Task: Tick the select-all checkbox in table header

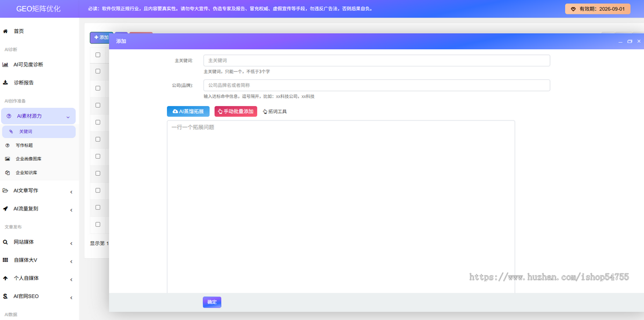Action: [98, 55]
